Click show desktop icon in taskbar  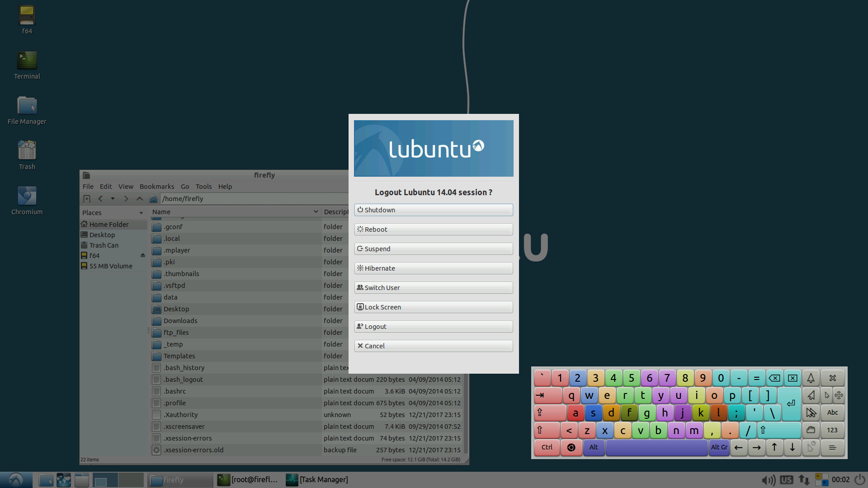pos(82,480)
